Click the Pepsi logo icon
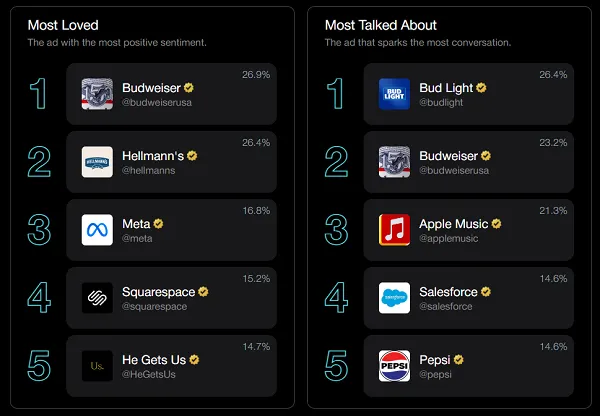The width and height of the screenshot is (600, 416). coord(394,366)
